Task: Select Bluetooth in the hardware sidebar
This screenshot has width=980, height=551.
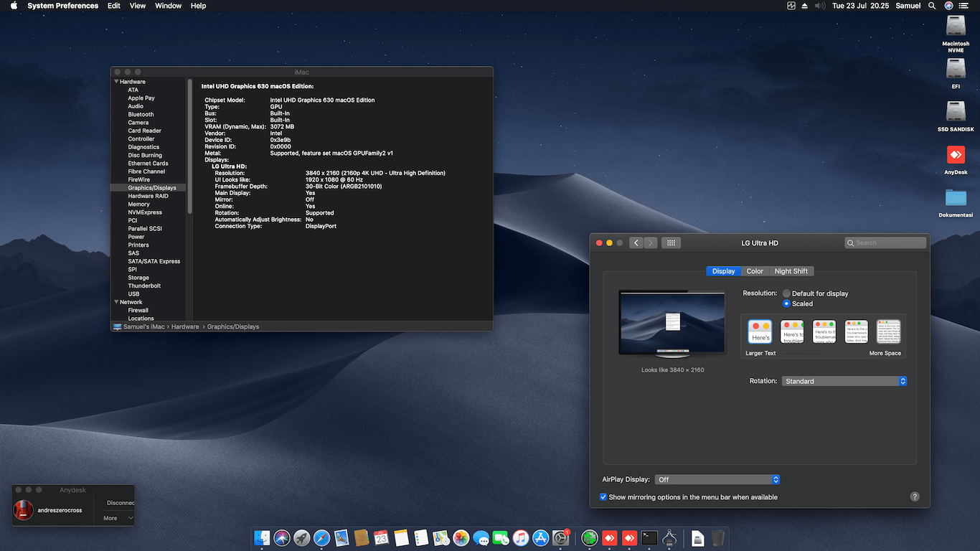Action: coord(141,114)
